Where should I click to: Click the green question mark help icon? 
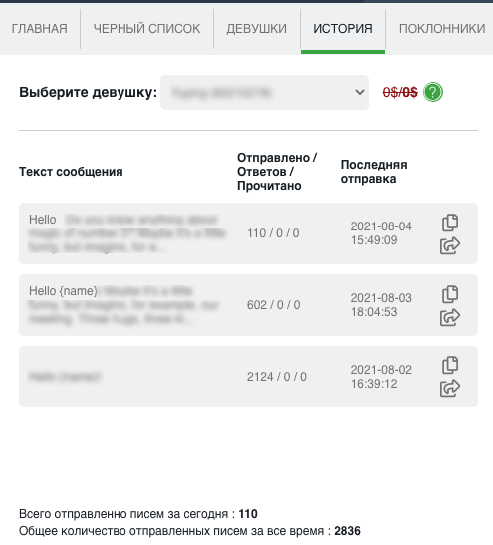[x=433, y=92]
